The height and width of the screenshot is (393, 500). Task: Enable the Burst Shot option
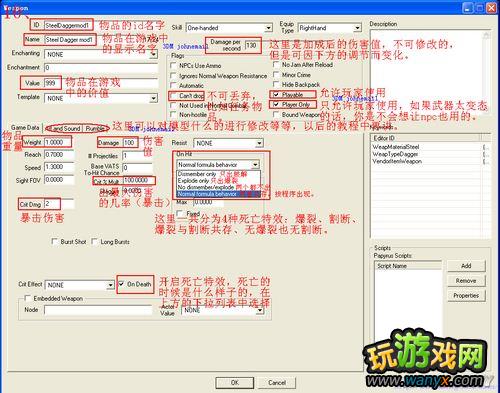[x=54, y=241]
